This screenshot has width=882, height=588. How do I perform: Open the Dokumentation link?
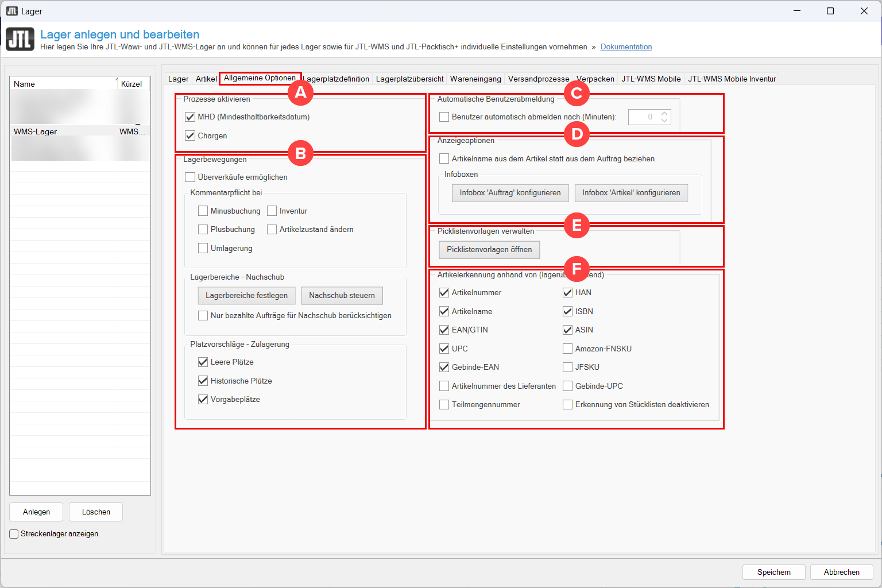click(626, 47)
